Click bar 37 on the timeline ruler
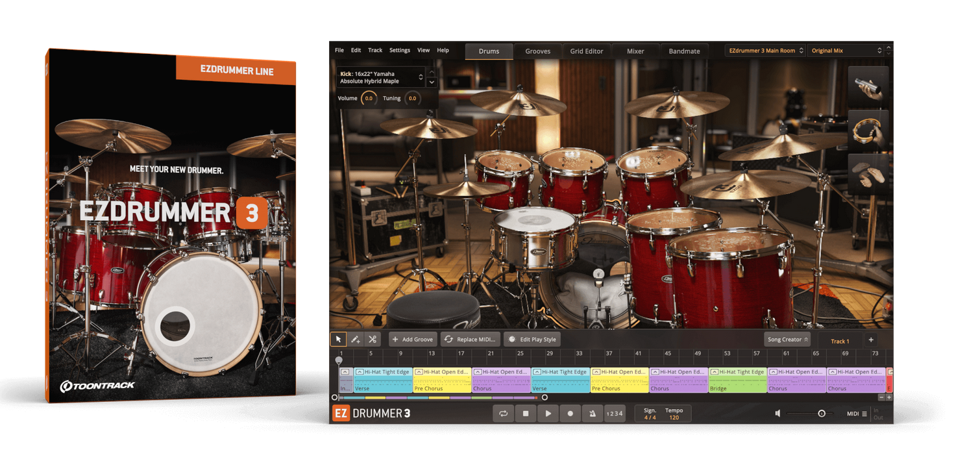The height and width of the screenshot is (472, 980). [x=609, y=353]
